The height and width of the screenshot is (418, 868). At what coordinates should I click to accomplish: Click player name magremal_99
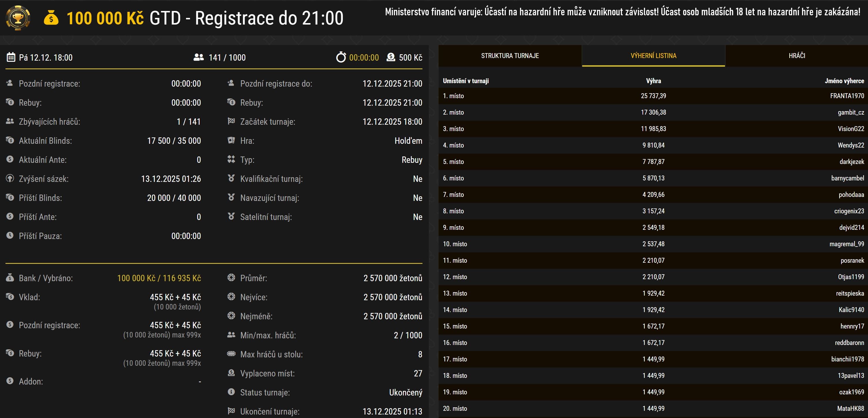point(847,244)
